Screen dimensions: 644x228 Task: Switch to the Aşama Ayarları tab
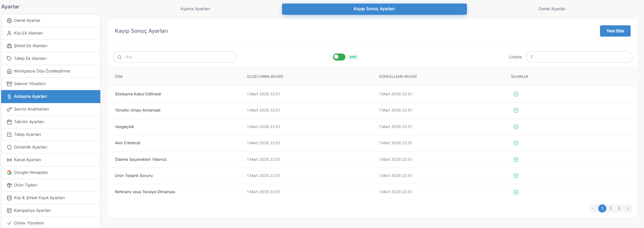pos(195,9)
